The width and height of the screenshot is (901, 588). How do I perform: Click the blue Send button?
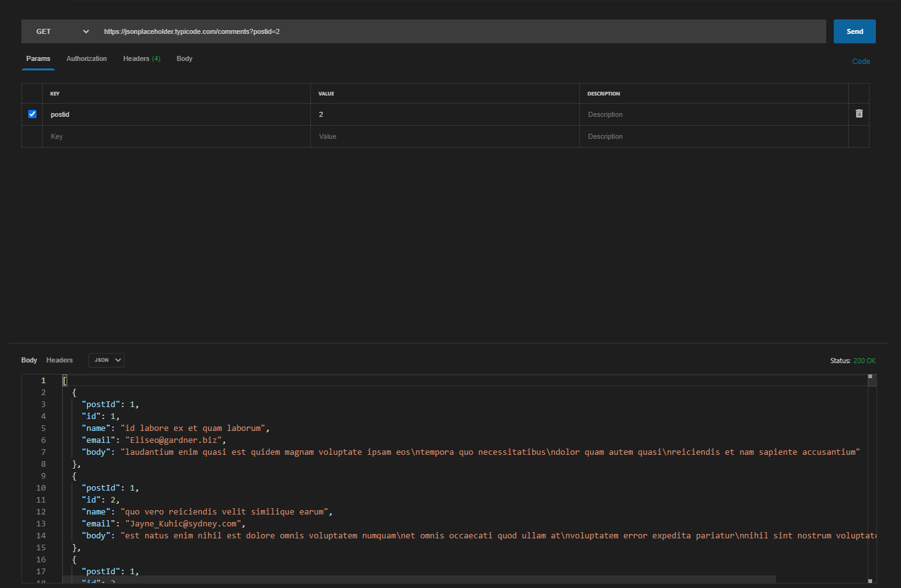click(855, 31)
